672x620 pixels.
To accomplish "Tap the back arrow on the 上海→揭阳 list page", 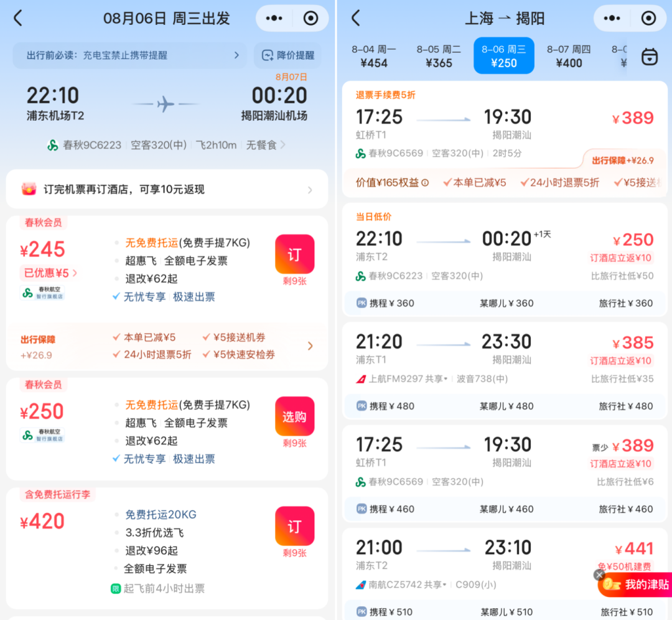I will coord(355,18).
